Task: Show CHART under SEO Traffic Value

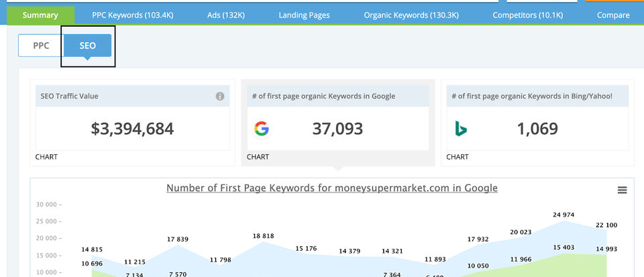Action: (x=46, y=157)
